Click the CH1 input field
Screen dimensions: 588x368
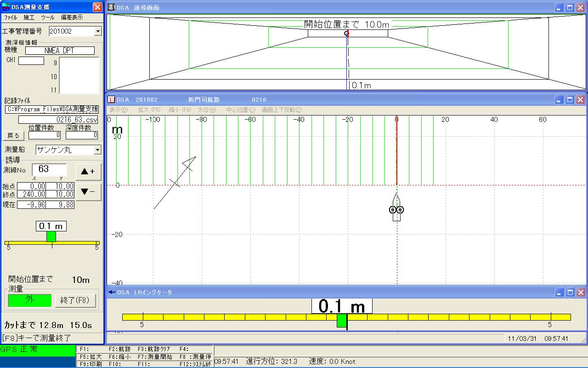[x=31, y=61]
